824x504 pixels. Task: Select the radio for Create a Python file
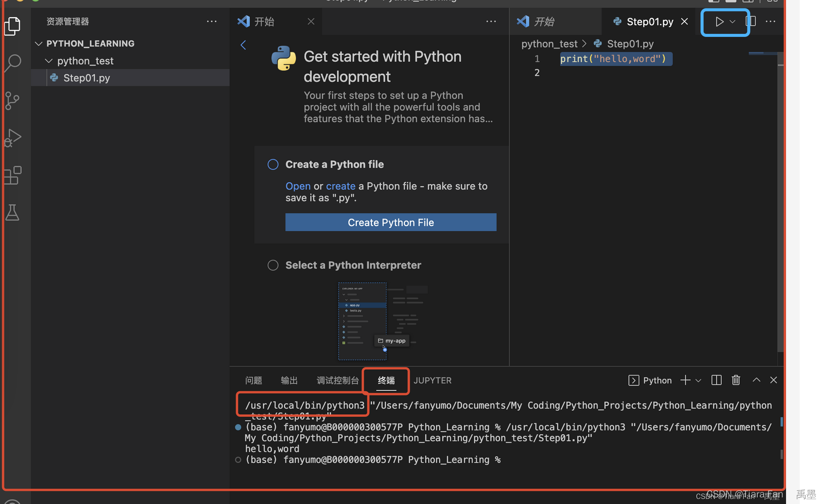click(x=273, y=164)
